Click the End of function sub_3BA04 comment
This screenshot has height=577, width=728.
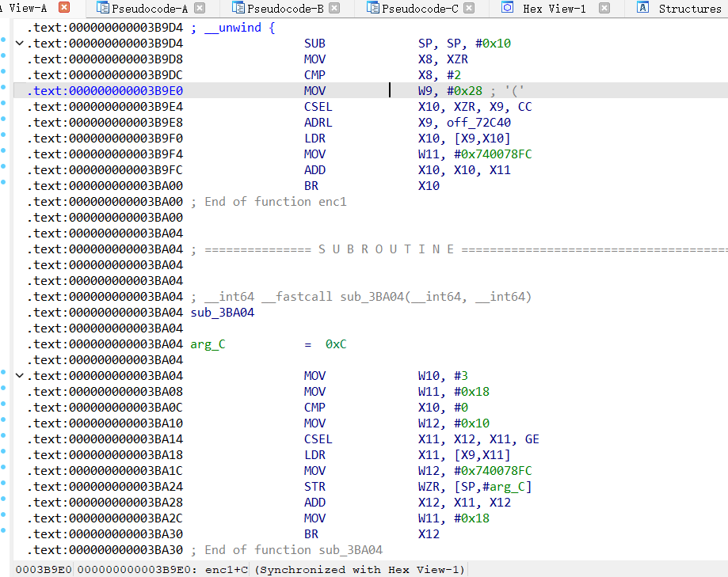[287, 550]
